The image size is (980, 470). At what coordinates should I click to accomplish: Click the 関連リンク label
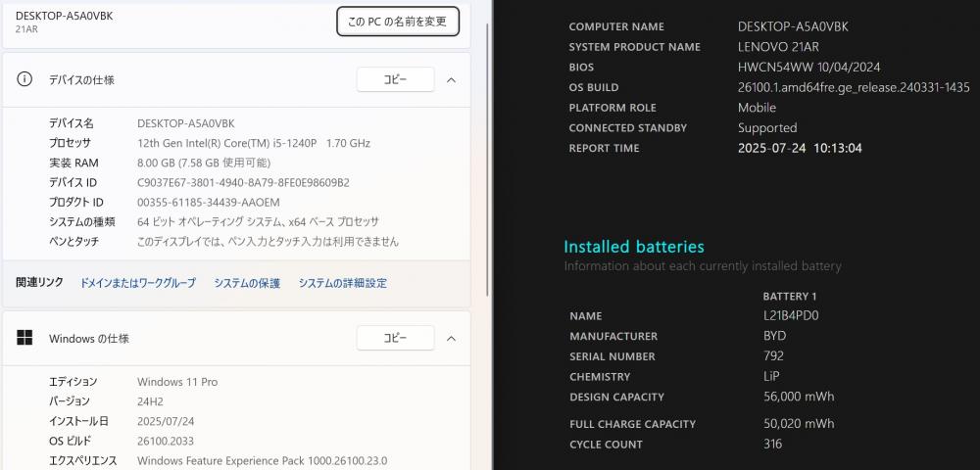tap(39, 282)
